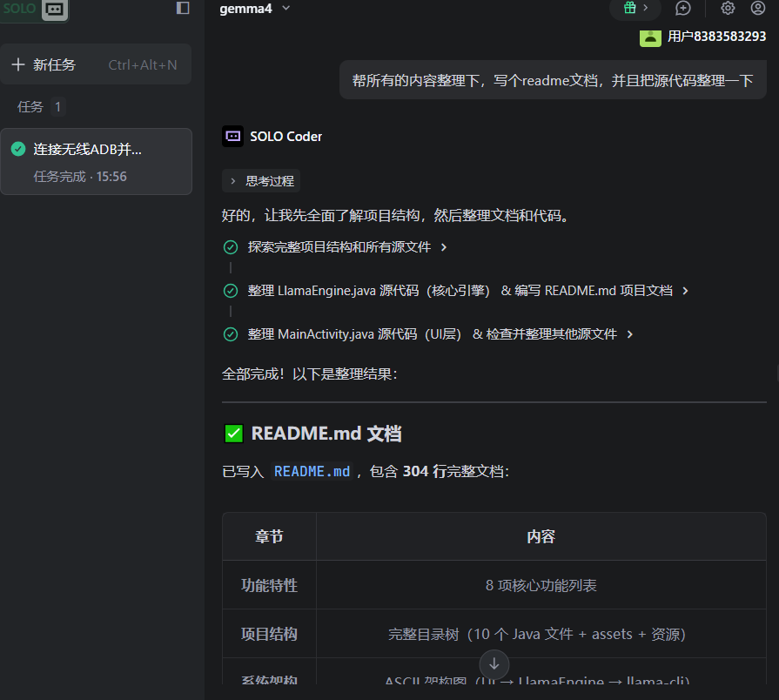The width and height of the screenshot is (779, 700).
Task: Click the SOLO Coder agent icon
Action: click(232, 136)
